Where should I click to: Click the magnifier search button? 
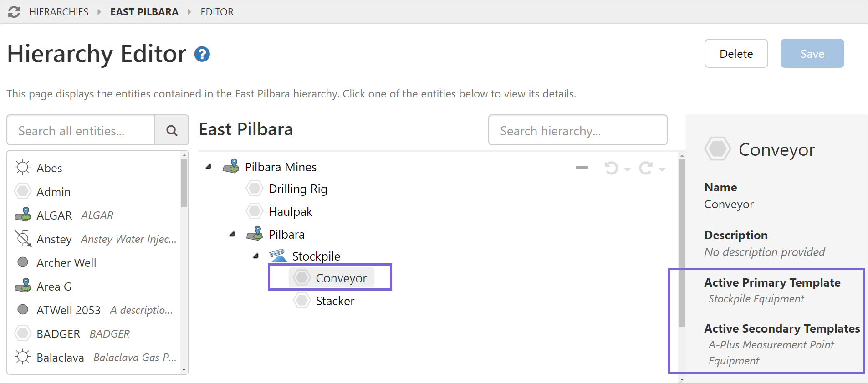coord(172,131)
